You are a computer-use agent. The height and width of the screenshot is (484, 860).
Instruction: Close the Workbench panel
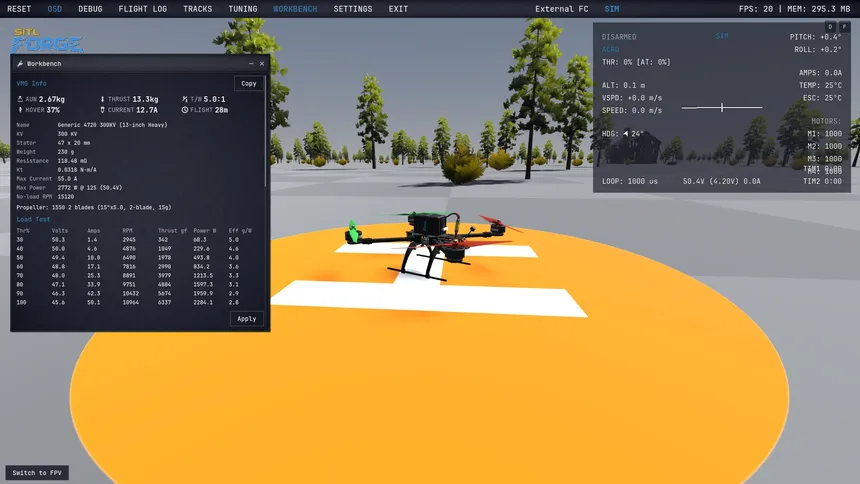coord(262,64)
